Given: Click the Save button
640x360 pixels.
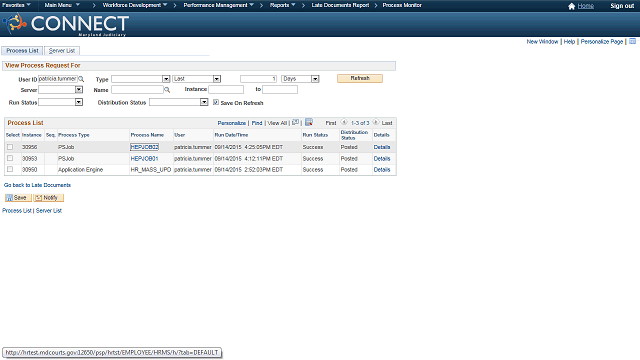Looking at the screenshot, I should pyautogui.click(x=18, y=198).
